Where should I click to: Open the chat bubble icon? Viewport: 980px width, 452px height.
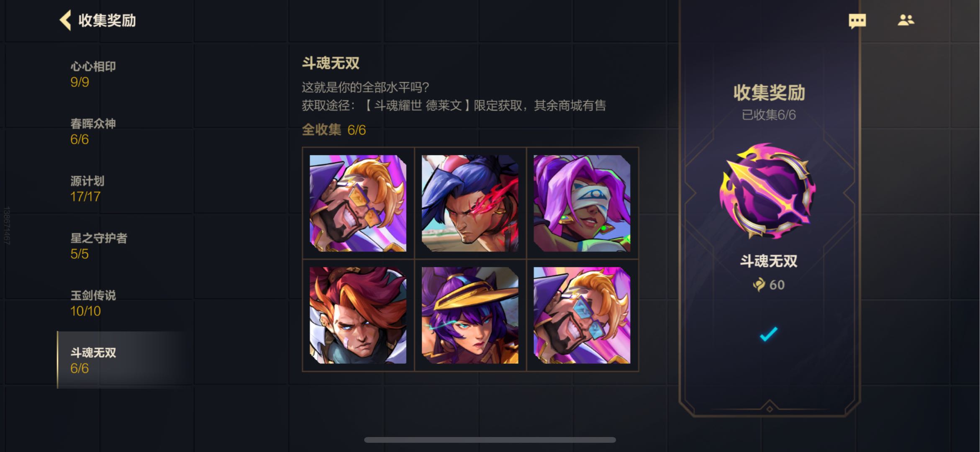click(857, 21)
